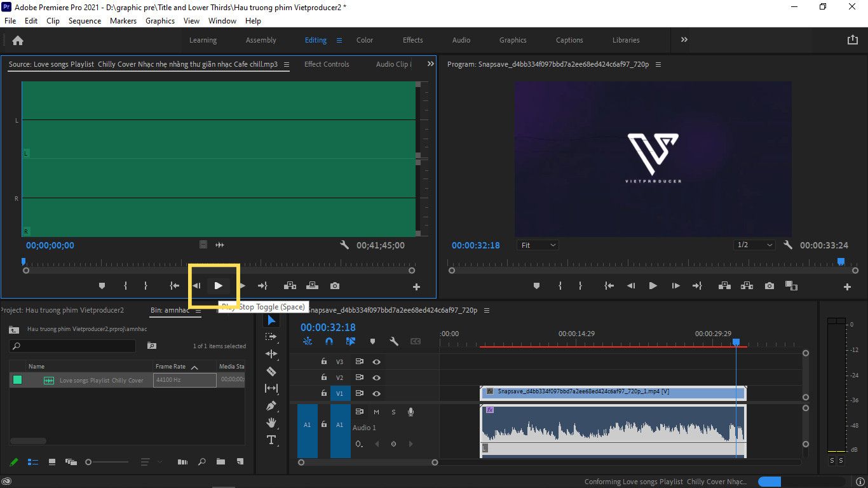Expand the hidden workspaces overflow chevron
This screenshot has height=488, width=868.
[x=684, y=40]
